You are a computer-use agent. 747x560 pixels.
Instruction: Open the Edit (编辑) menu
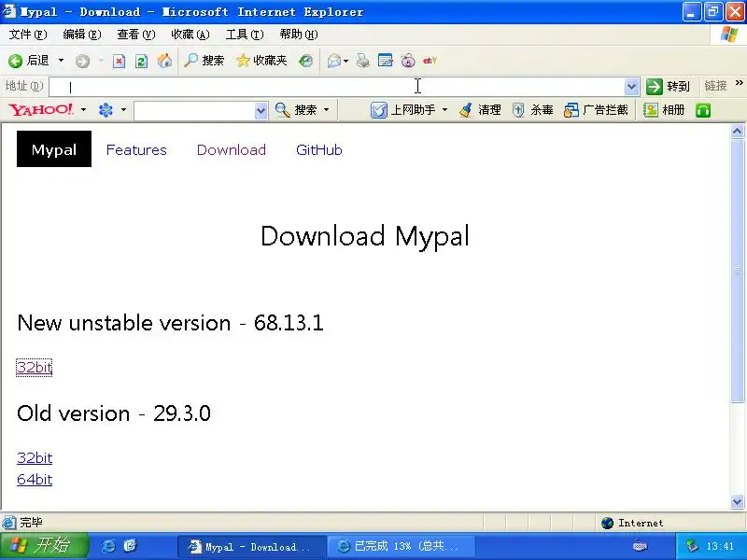(82, 35)
